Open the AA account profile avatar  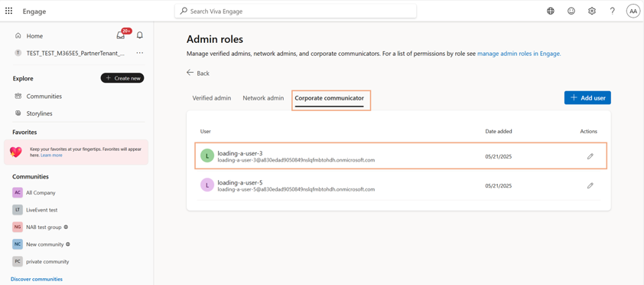pos(633,11)
